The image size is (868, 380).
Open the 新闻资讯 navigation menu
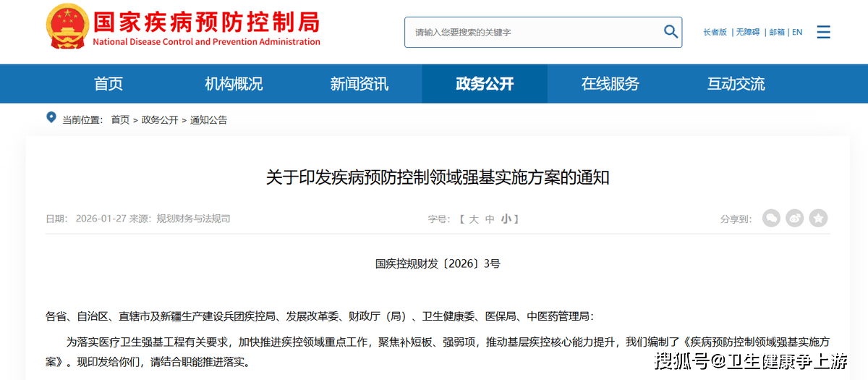click(359, 84)
